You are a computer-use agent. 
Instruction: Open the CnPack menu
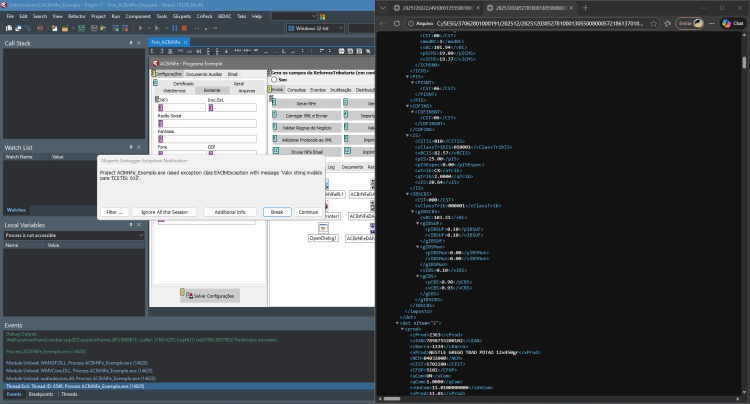point(204,16)
